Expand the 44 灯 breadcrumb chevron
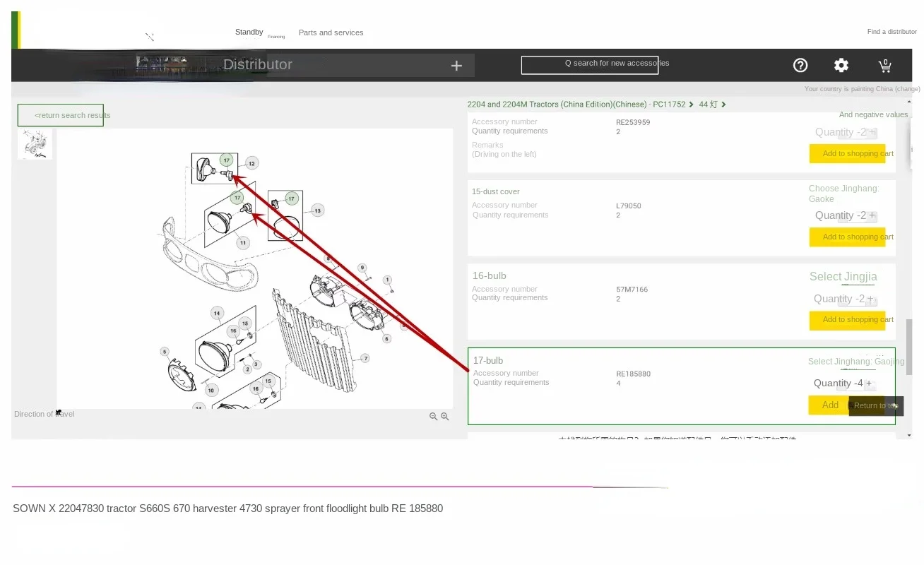This screenshot has height=565, width=924. click(723, 105)
